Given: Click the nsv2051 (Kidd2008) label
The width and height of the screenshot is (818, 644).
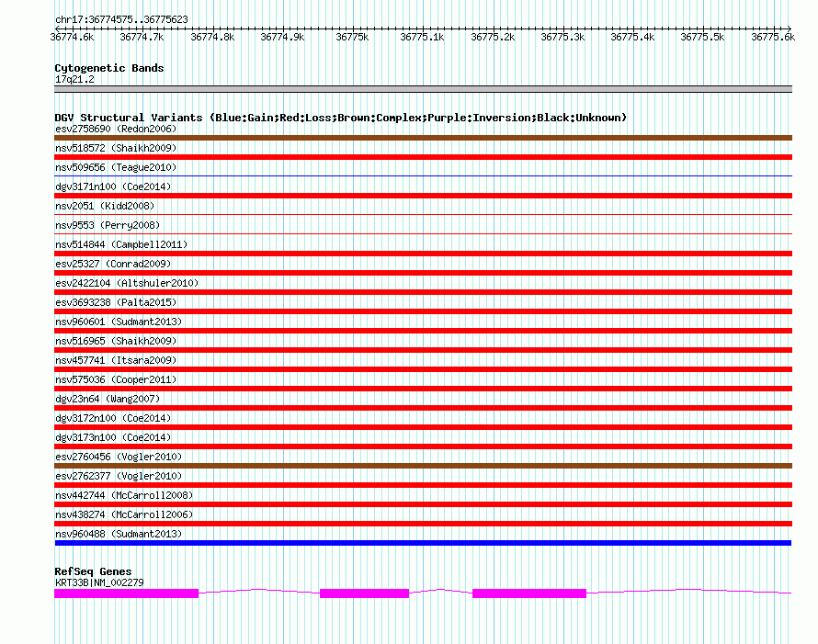Looking at the screenshot, I should (105, 206).
